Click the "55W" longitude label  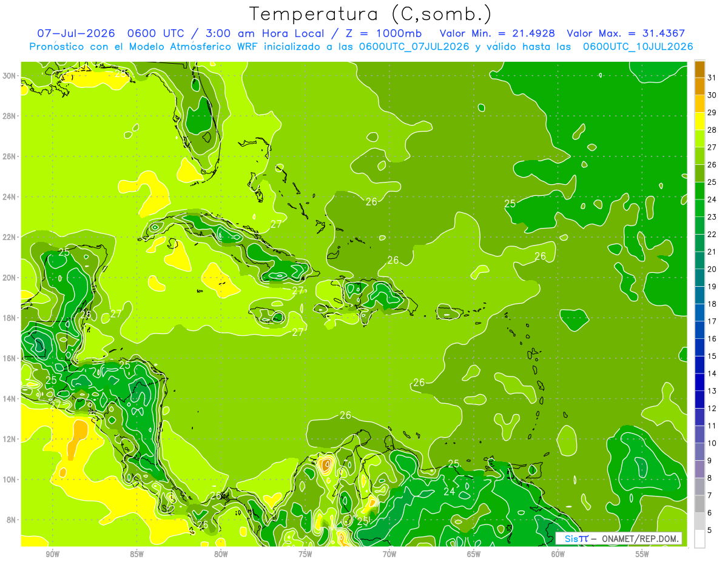pos(642,554)
